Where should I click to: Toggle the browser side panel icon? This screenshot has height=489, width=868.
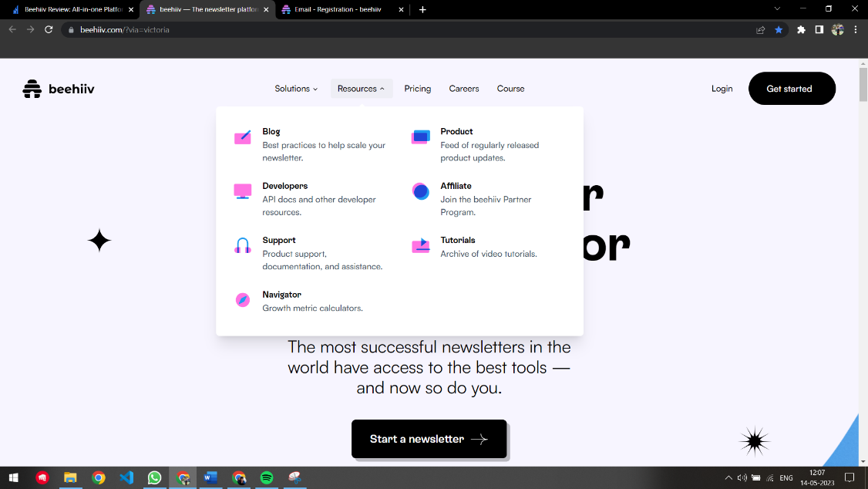coord(819,30)
